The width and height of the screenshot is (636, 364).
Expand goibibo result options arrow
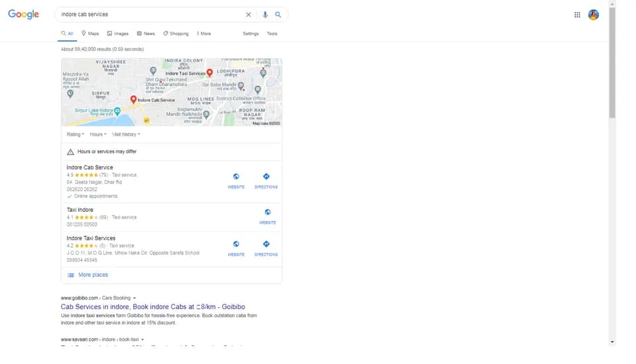(x=134, y=298)
